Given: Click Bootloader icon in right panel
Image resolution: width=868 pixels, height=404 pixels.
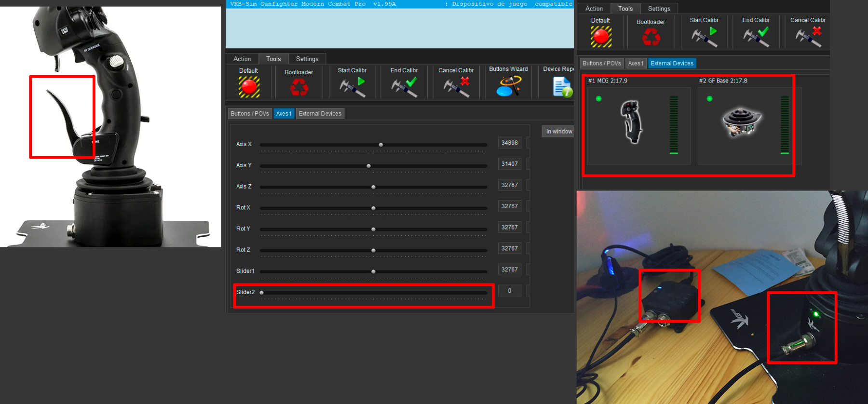Looking at the screenshot, I should [651, 37].
